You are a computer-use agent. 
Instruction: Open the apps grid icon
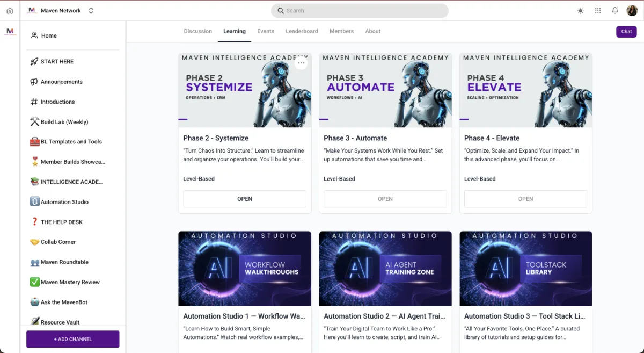point(598,11)
